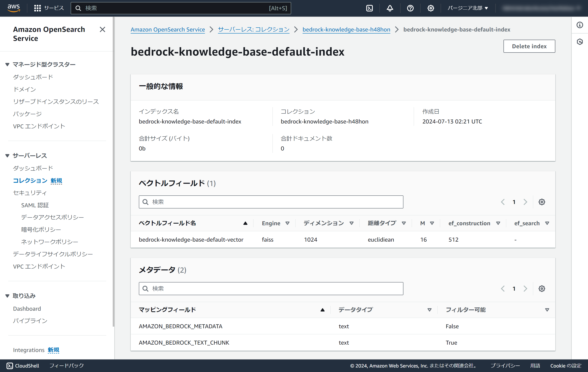Follow the bedrock-knowledge-base-h48hon breadcrumb link
Image resolution: width=588 pixels, height=372 pixels.
(x=346, y=30)
